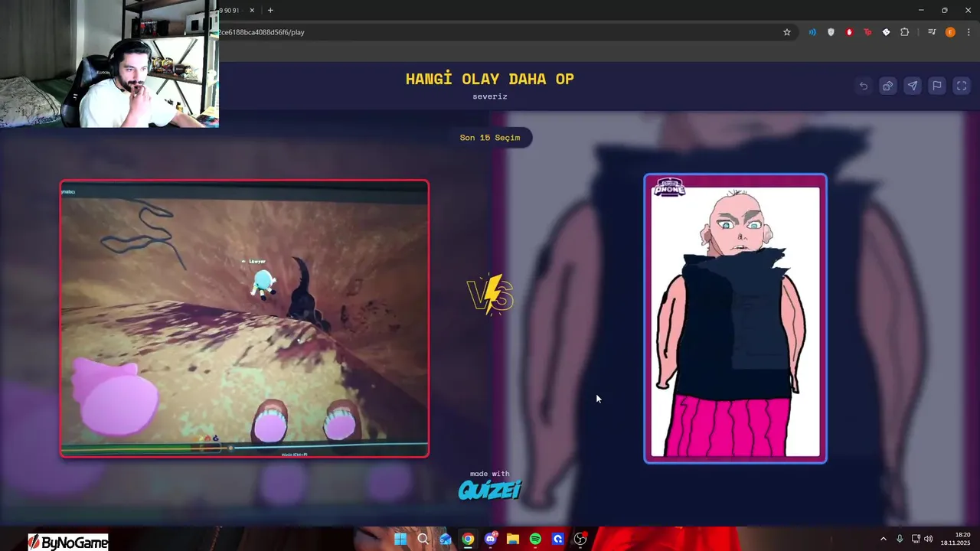Open the grey shield extension
Viewport: 980px width, 551px height.
[831, 32]
